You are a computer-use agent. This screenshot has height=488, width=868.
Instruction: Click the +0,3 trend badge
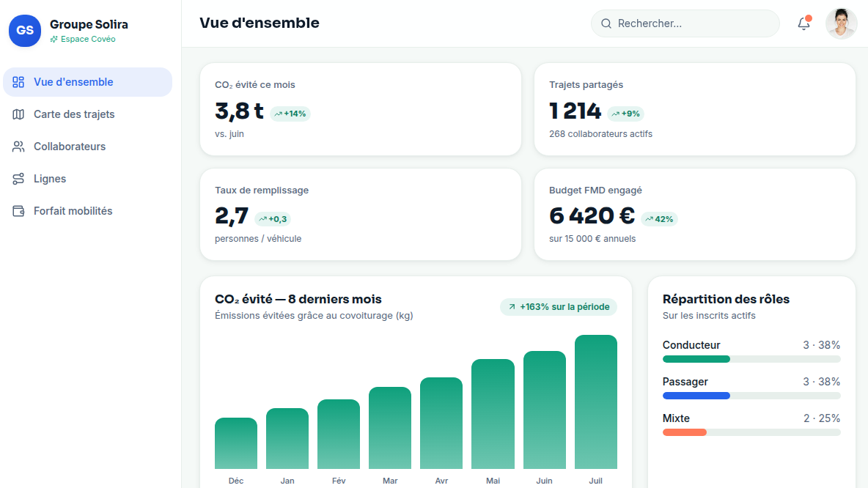coord(273,219)
